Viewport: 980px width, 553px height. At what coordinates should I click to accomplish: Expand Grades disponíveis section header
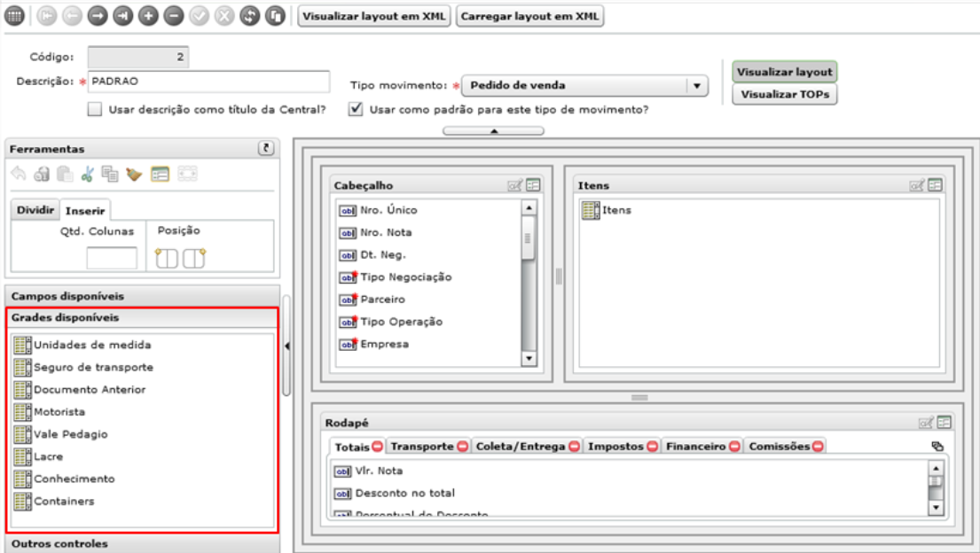(x=143, y=317)
